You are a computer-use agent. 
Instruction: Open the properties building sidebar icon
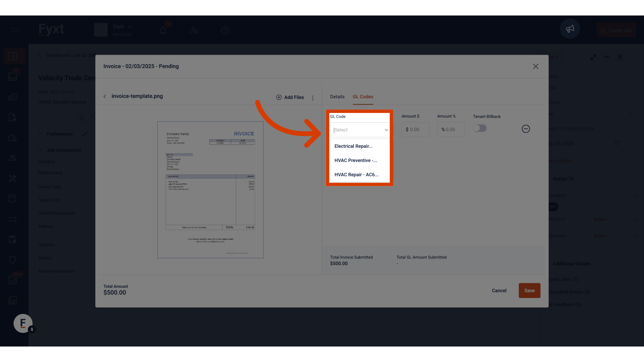tap(13, 97)
